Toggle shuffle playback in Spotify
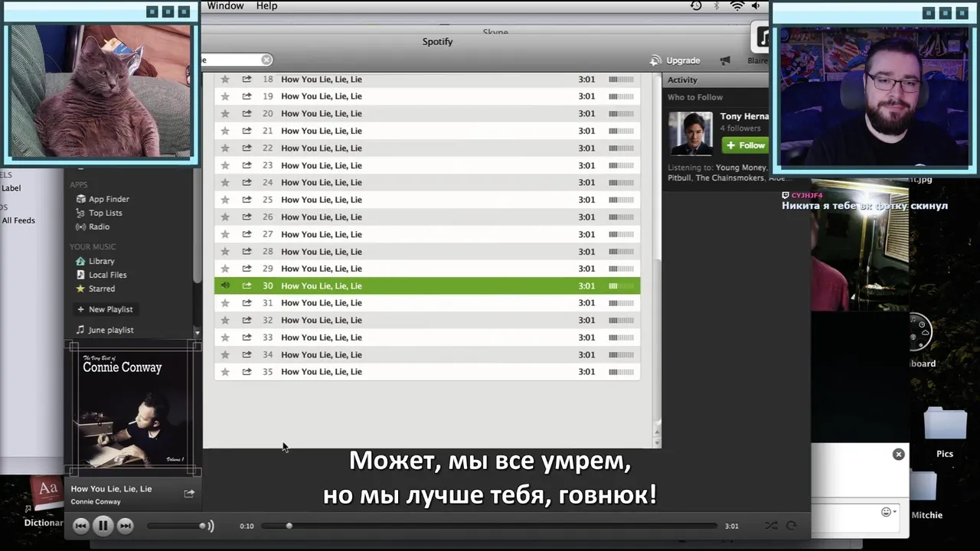 [x=771, y=526]
